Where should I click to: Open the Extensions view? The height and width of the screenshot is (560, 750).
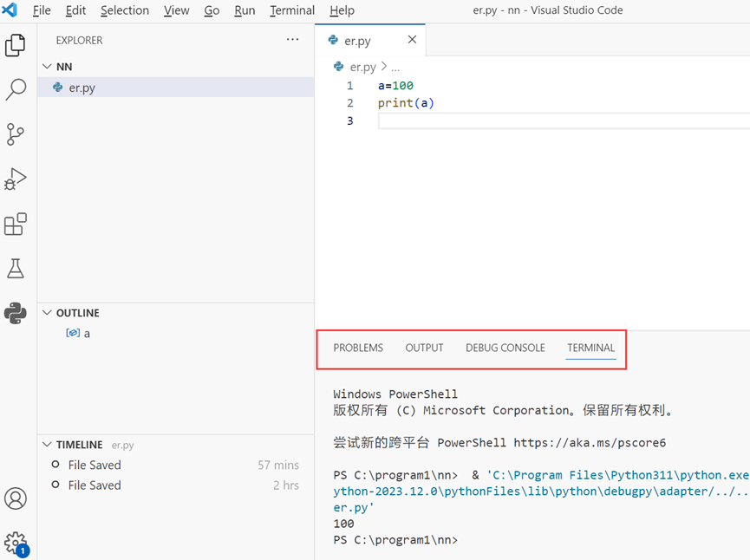16,224
